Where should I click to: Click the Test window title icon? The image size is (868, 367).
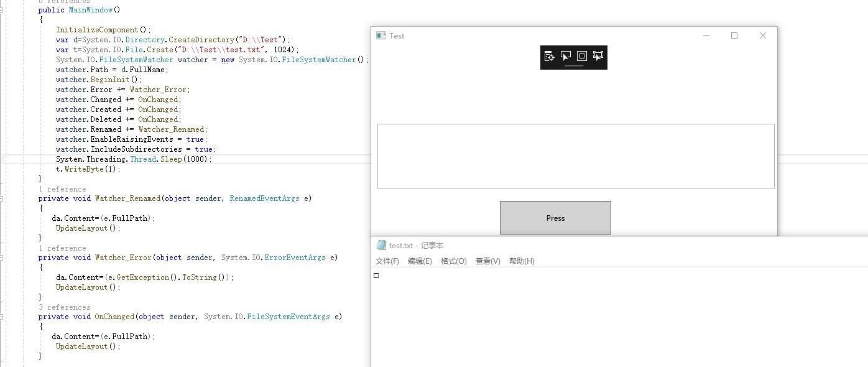[x=381, y=35]
